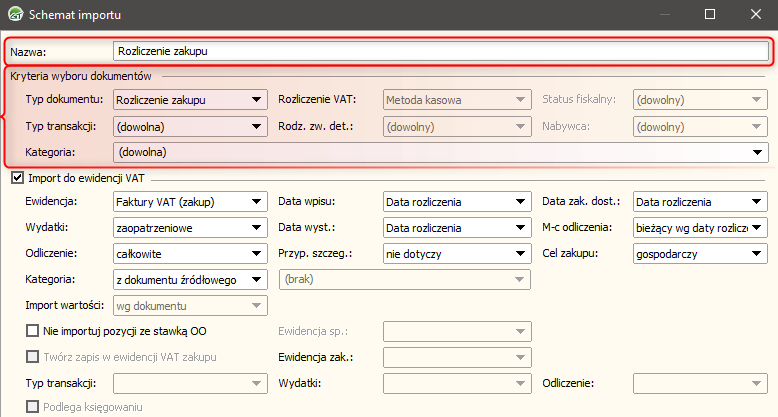The height and width of the screenshot is (417, 778).
Task: Minimize the Schemat importu window
Action: point(665,15)
